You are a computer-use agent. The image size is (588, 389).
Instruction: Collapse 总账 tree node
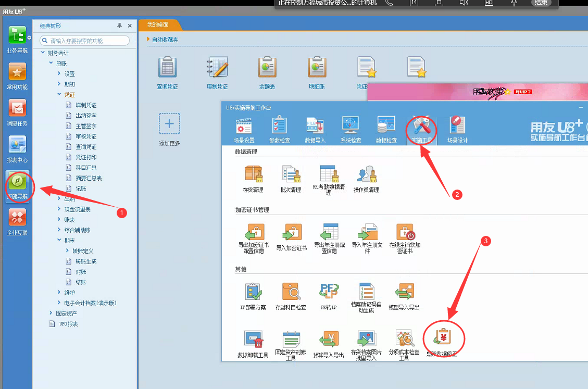click(51, 63)
